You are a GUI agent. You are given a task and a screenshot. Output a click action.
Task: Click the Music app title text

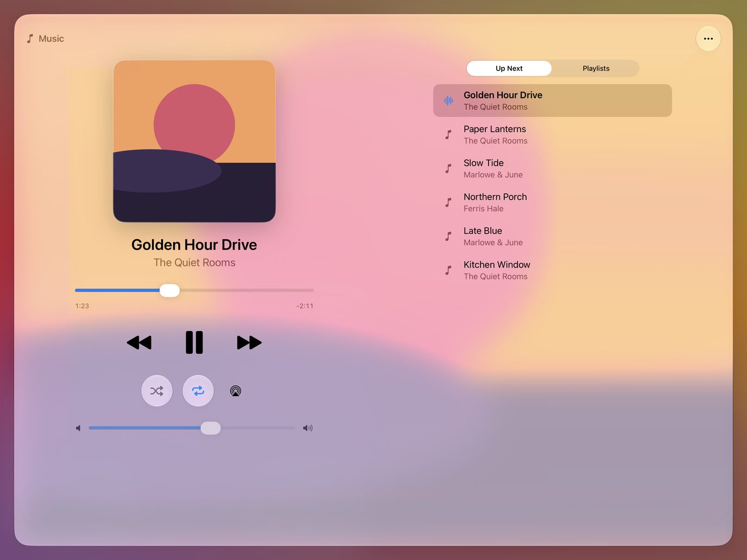[52, 39]
